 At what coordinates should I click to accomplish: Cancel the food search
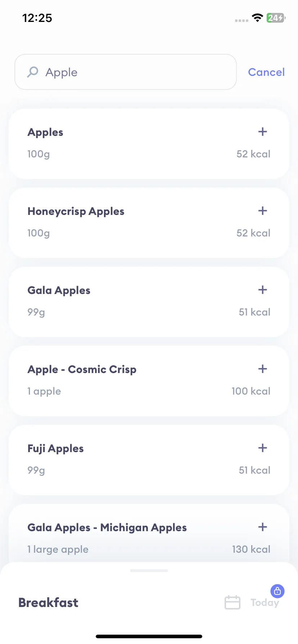coord(266,72)
